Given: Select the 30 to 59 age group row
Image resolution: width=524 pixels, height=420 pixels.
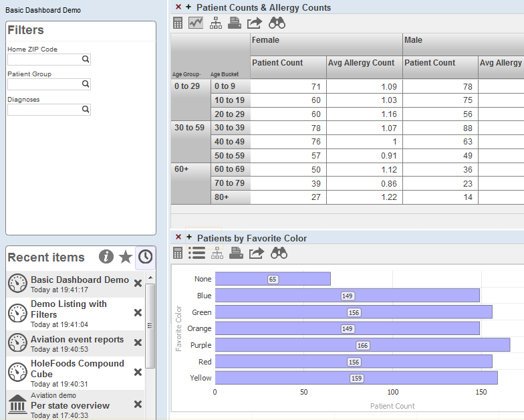Looking at the screenshot, I should tap(191, 142).
